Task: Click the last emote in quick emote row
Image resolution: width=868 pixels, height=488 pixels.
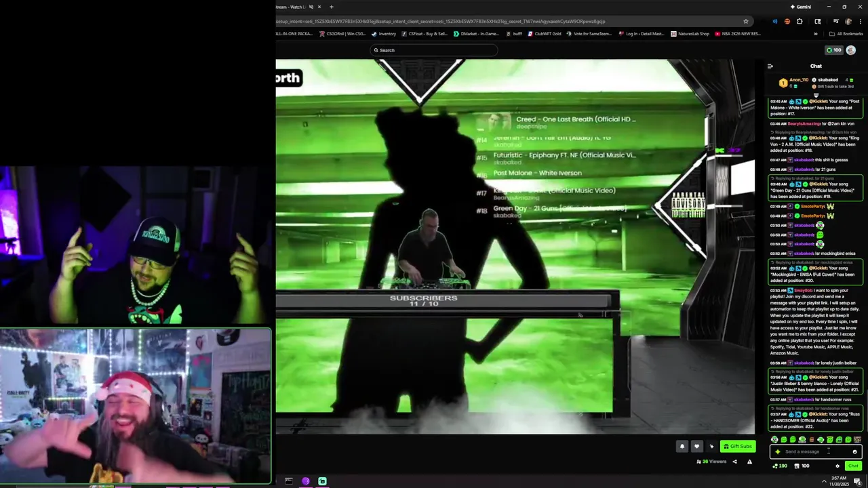Action: pyautogui.click(x=857, y=440)
